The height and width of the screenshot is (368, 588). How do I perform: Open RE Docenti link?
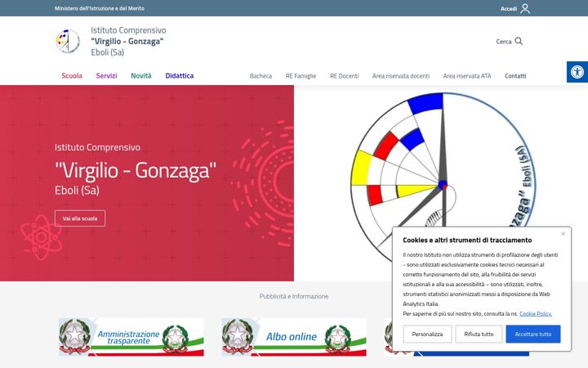345,76
